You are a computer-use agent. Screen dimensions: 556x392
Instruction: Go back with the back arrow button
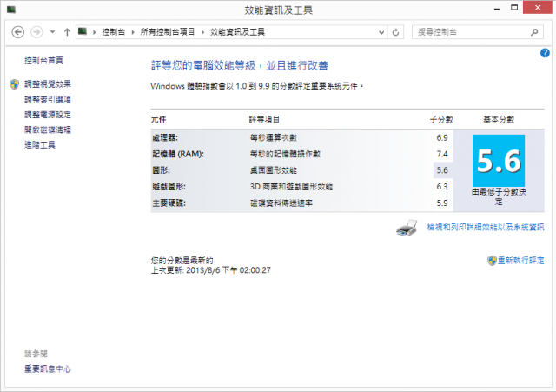(18, 32)
